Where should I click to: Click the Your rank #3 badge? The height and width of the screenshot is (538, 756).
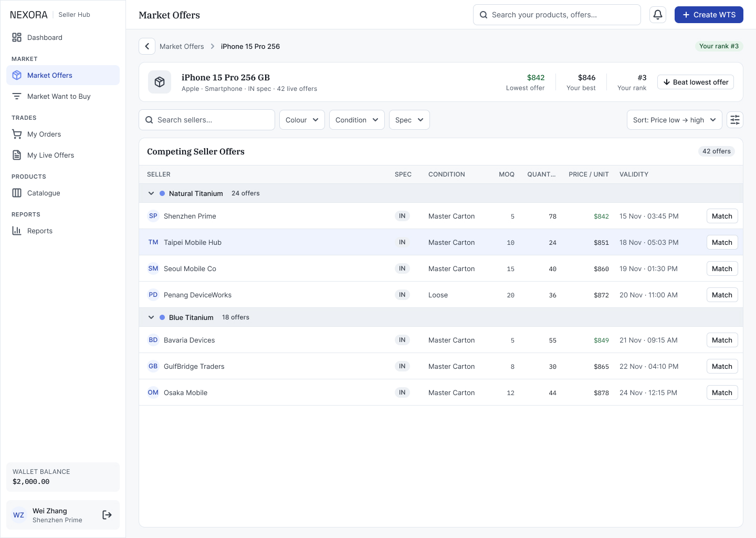pos(719,46)
